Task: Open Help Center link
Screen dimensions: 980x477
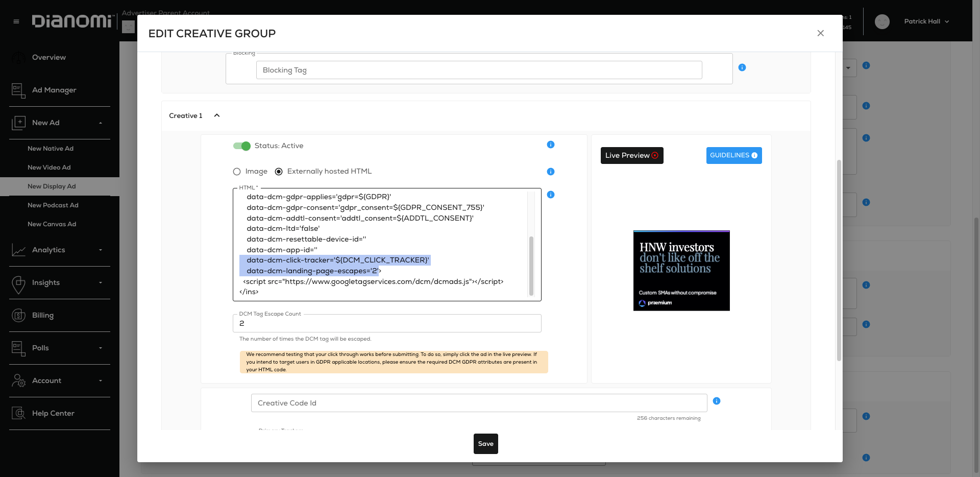Action: point(53,414)
